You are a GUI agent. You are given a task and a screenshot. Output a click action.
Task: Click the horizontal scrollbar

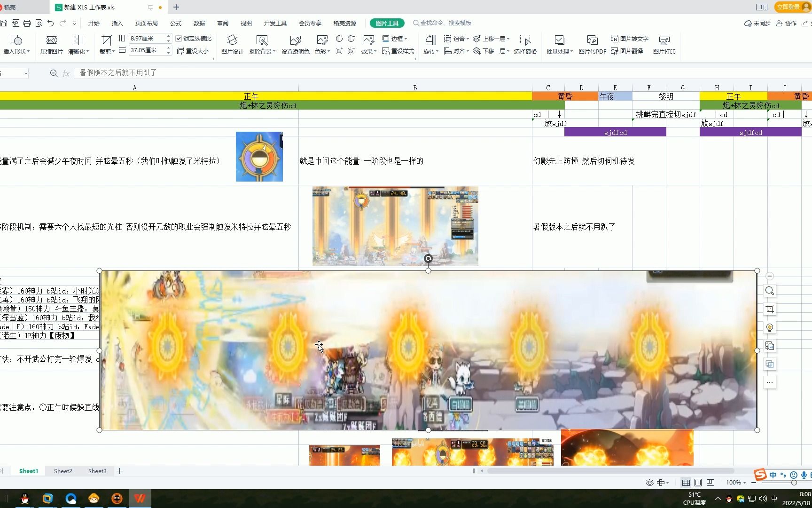(x=610, y=471)
